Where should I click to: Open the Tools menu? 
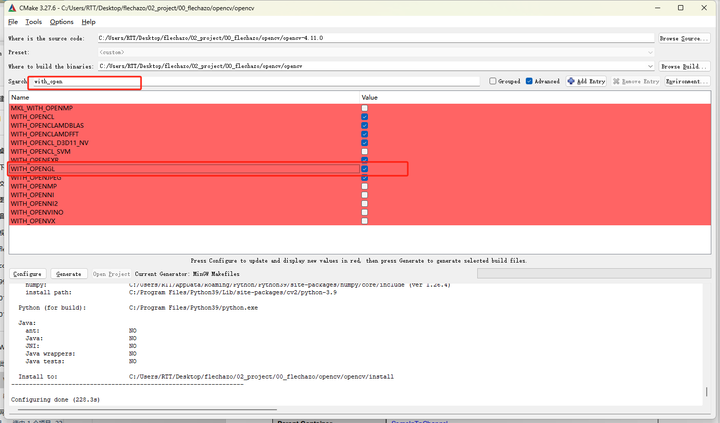[x=34, y=22]
